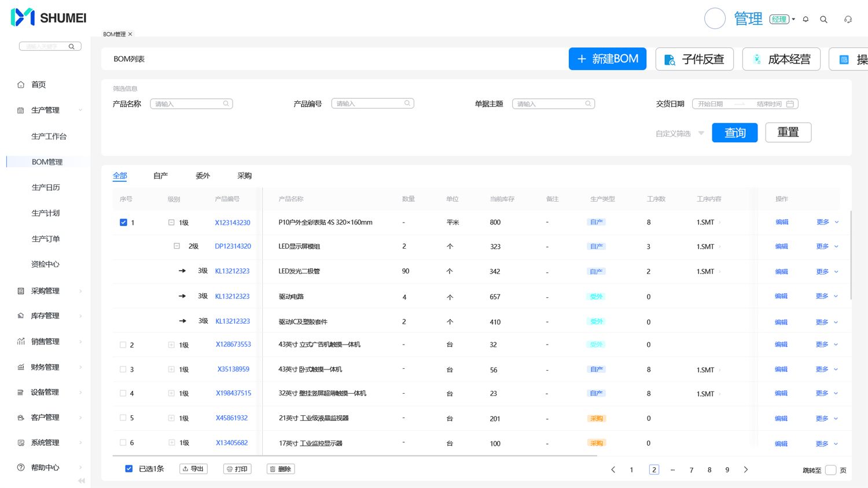The image size is (868, 488).
Task: Click the 帮助中心 question mark icon
Action: click(21, 467)
